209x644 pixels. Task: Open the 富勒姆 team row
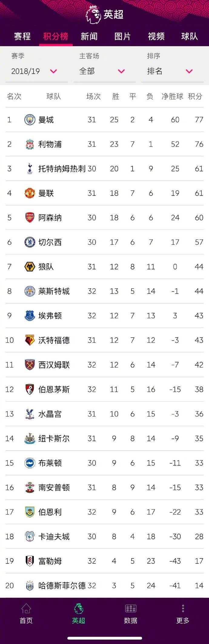point(104,561)
